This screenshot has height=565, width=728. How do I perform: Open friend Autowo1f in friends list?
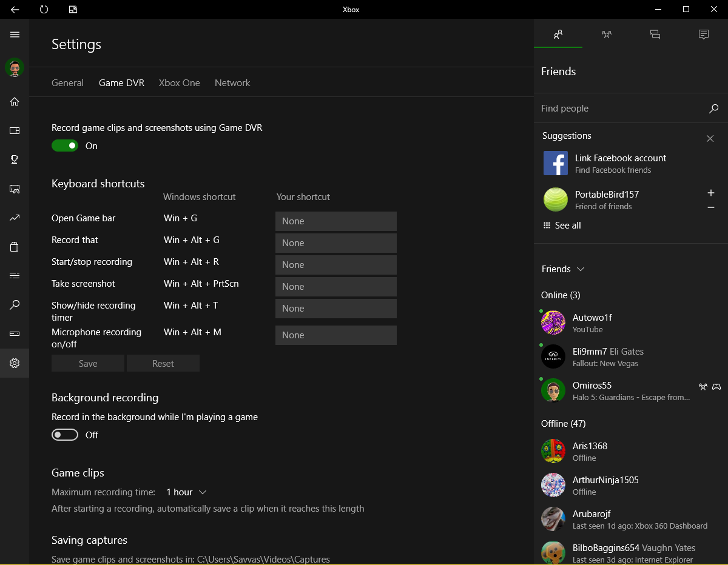pos(631,323)
